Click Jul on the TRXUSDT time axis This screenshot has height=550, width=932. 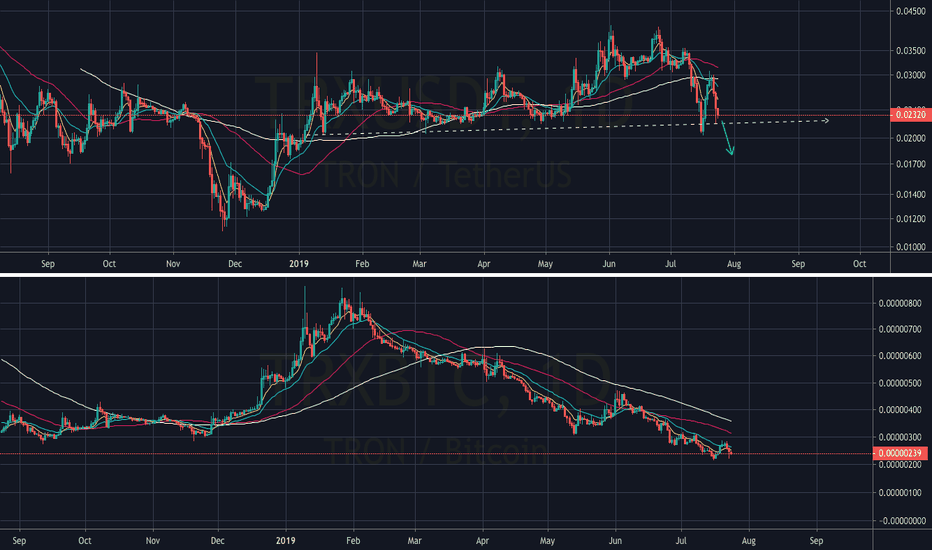click(671, 263)
